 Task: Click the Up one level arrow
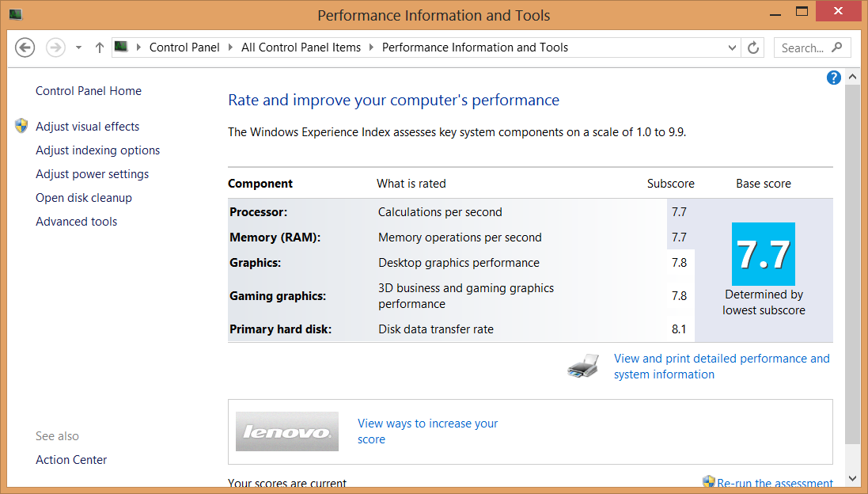(100, 47)
